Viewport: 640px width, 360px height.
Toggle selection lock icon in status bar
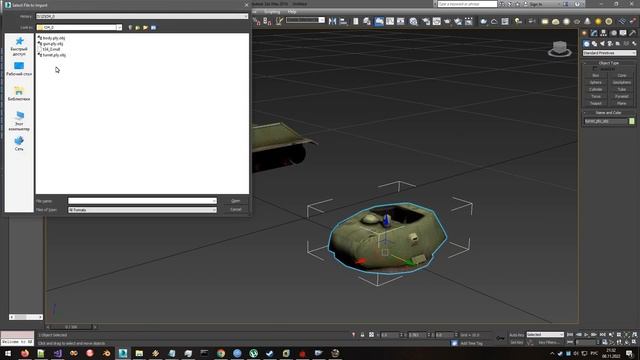(362, 335)
